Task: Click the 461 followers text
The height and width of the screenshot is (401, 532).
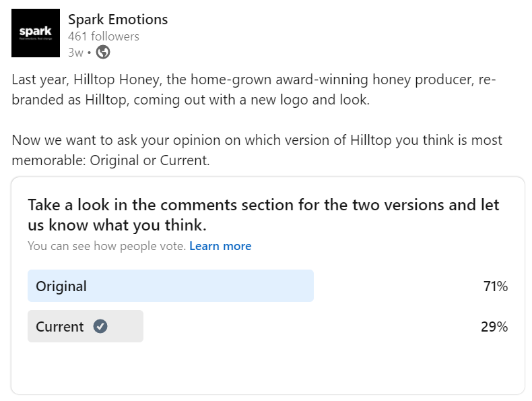Action: [104, 36]
